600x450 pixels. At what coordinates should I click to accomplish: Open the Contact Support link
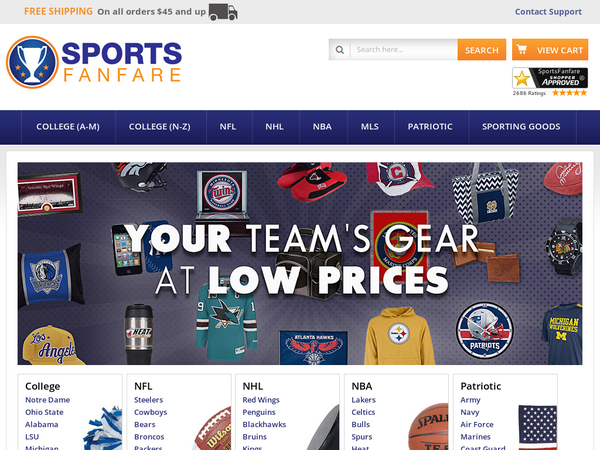pyautogui.click(x=548, y=12)
